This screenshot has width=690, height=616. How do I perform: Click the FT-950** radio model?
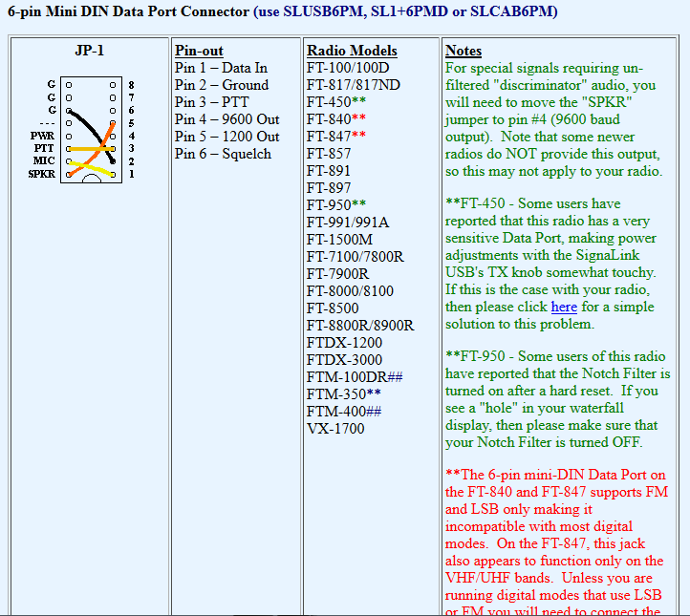[x=336, y=205]
